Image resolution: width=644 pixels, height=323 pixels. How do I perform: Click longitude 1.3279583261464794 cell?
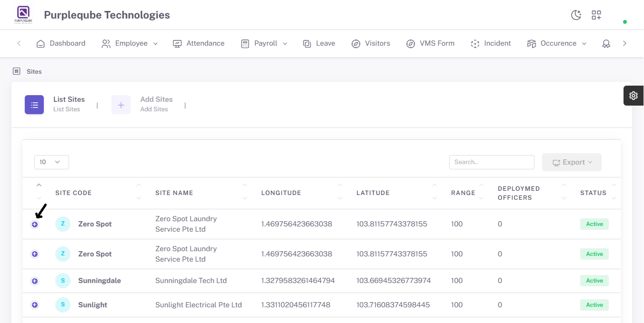pyautogui.click(x=298, y=281)
